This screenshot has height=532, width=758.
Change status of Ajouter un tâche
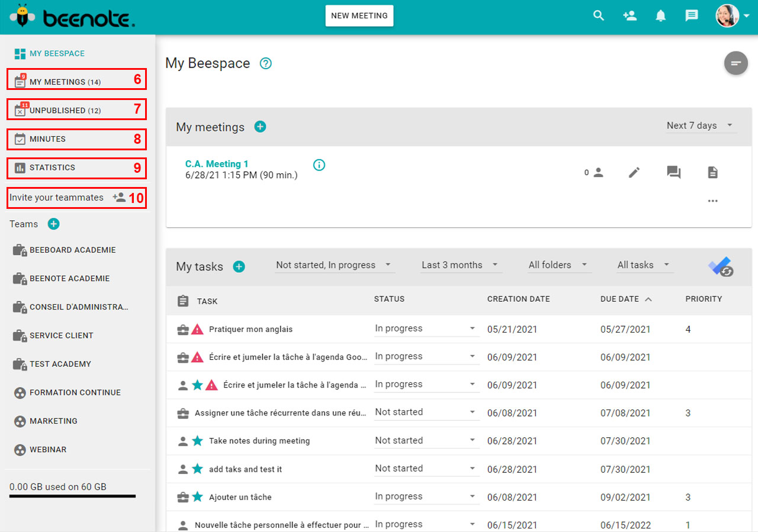(x=426, y=497)
